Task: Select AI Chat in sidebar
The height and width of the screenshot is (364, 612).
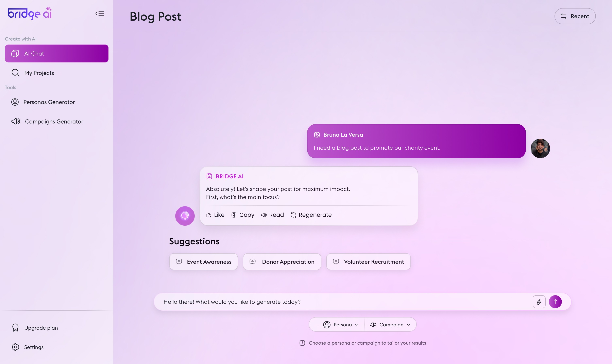Action: pos(56,53)
